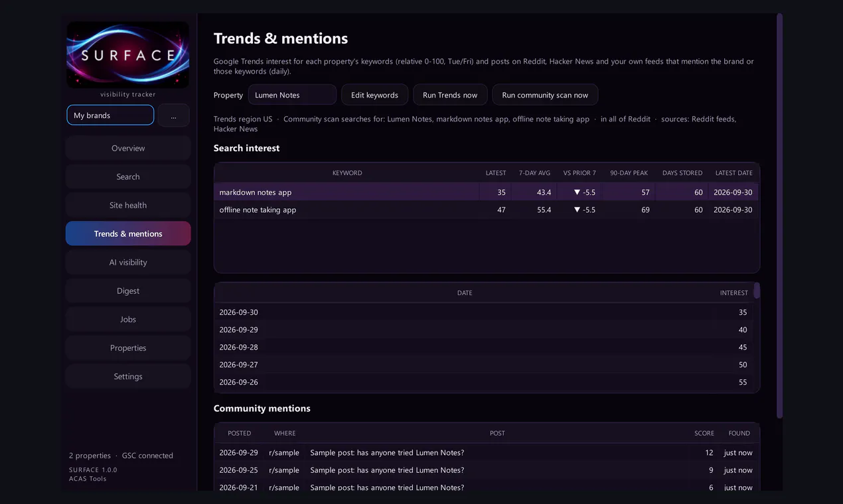Click the ellipsis button beside My brands
843x504 pixels.
173,115
